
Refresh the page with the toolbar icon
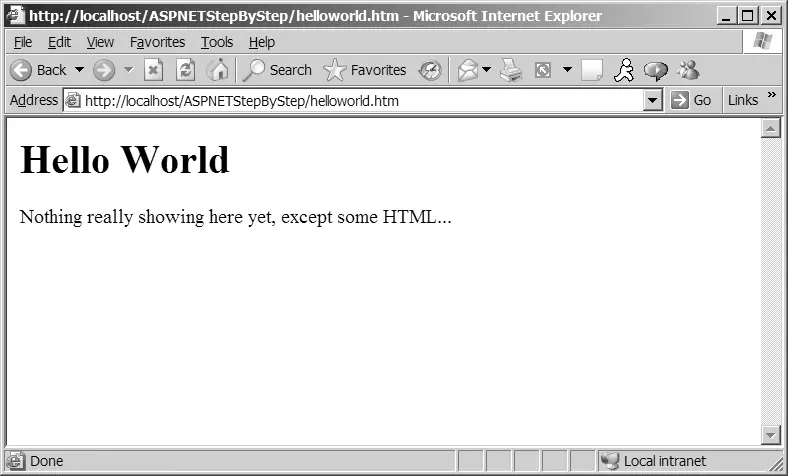pos(185,70)
